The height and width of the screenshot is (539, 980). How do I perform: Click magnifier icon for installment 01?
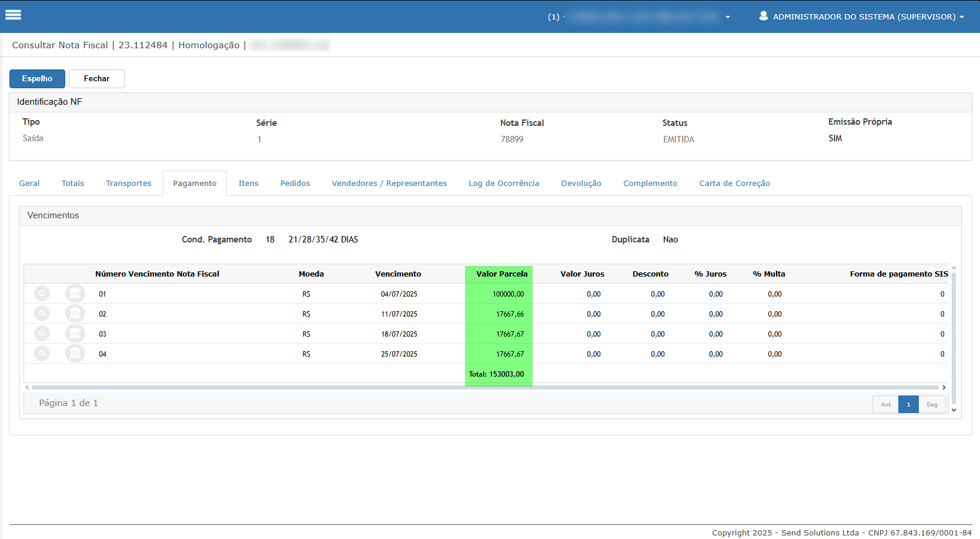coord(42,293)
